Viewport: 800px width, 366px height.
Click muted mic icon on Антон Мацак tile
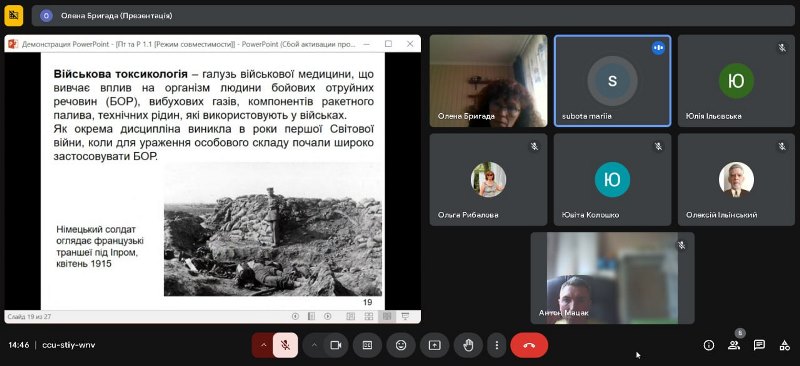click(682, 246)
